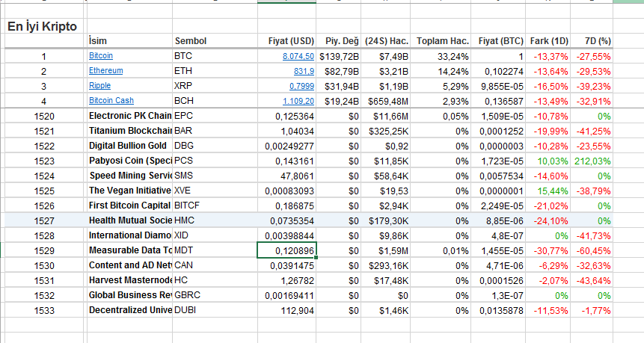644x343 pixels.
Task: Select the $82,79B market cap cell
Action: [338, 71]
